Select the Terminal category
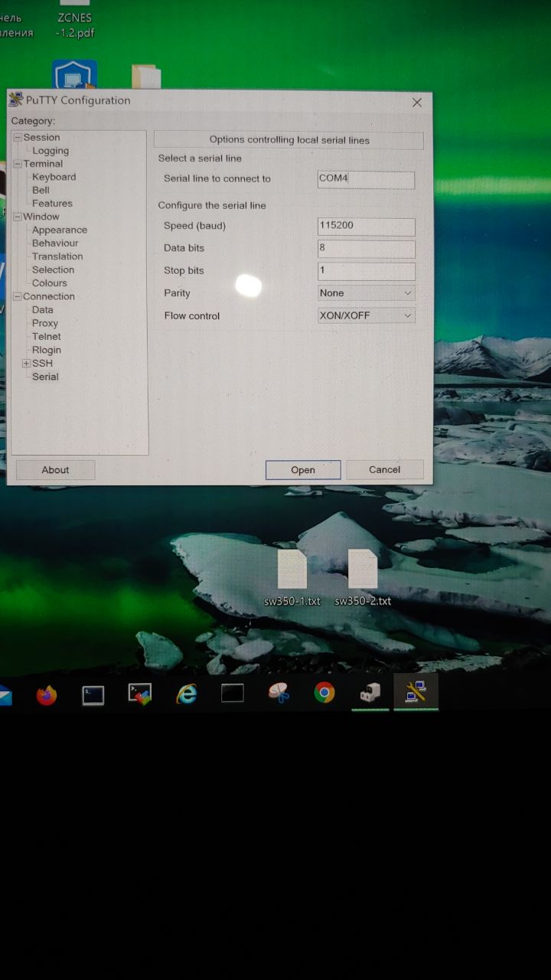This screenshot has height=980, width=551. [43, 164]
